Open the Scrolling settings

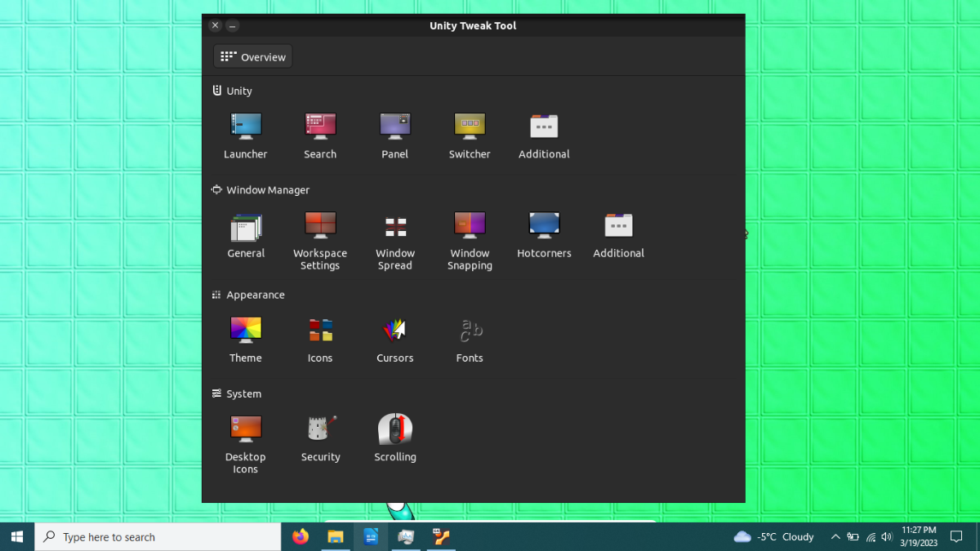pos(395,438)
